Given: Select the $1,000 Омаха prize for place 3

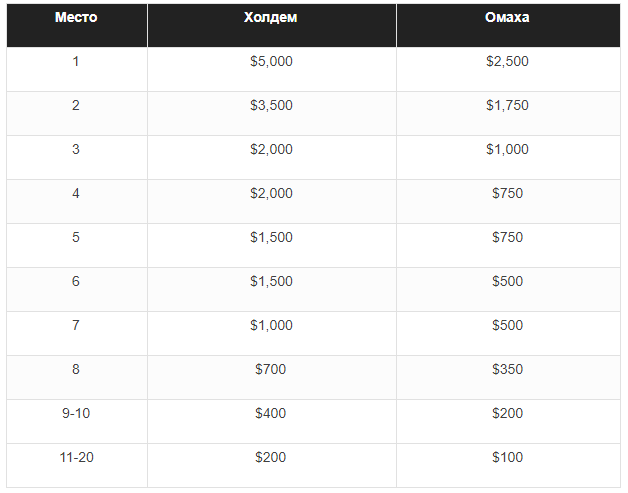Looking at the screenshot, I should (507, 149).
